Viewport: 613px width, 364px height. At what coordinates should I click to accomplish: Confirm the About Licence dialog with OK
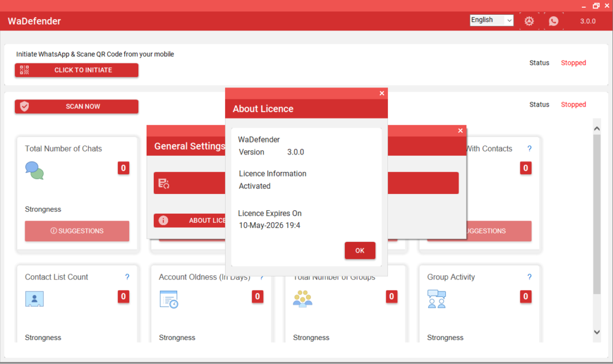click(x=360, y=251)
